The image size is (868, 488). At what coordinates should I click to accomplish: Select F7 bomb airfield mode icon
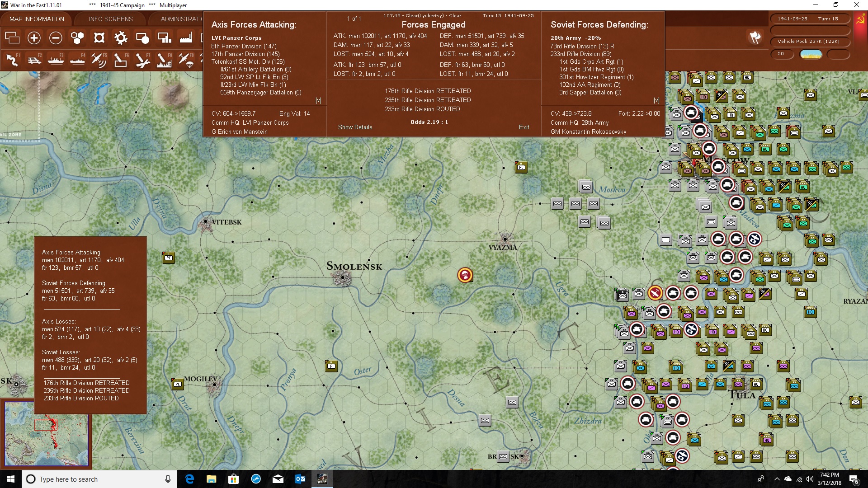click(142, 60)
